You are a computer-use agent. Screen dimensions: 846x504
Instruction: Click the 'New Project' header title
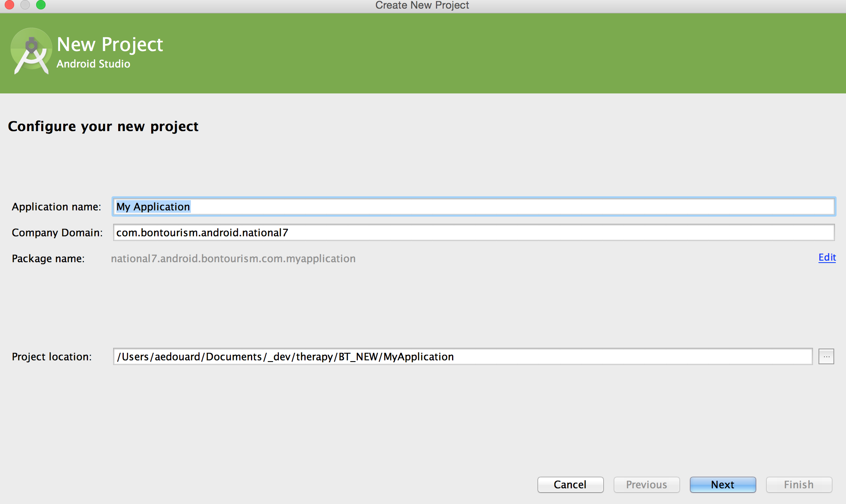(x=110, y=44)
